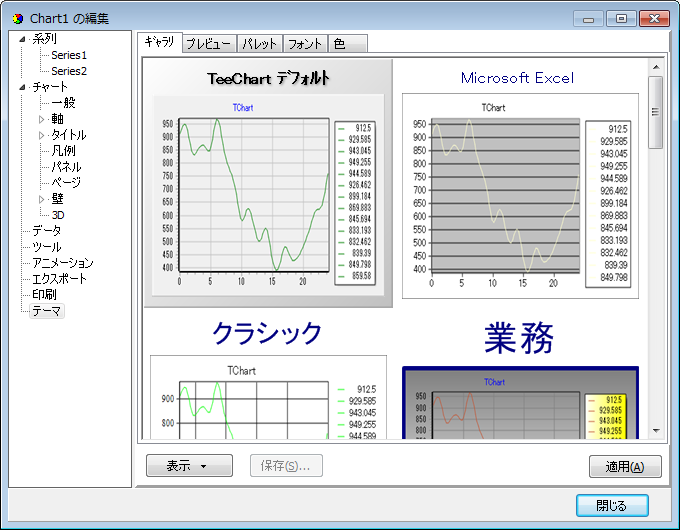
Task: Collapse the 系列 tree node
Action: (x=22, y=39)
